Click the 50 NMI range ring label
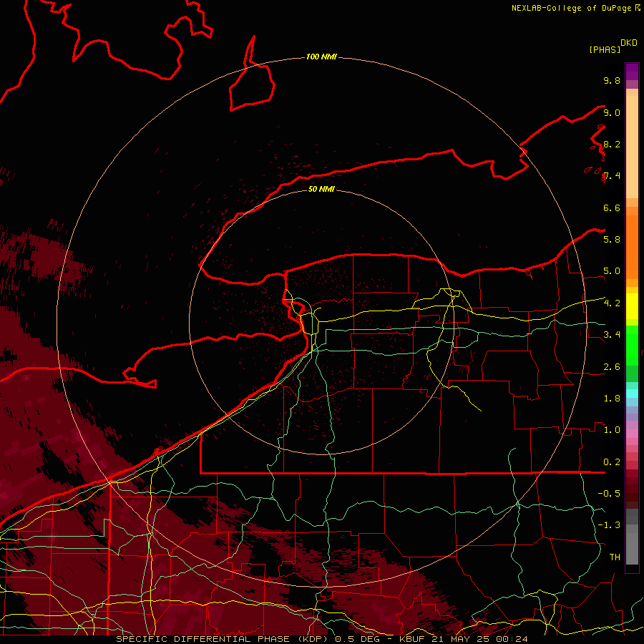This screenshot has width=644, height=644. pos(321,189)
